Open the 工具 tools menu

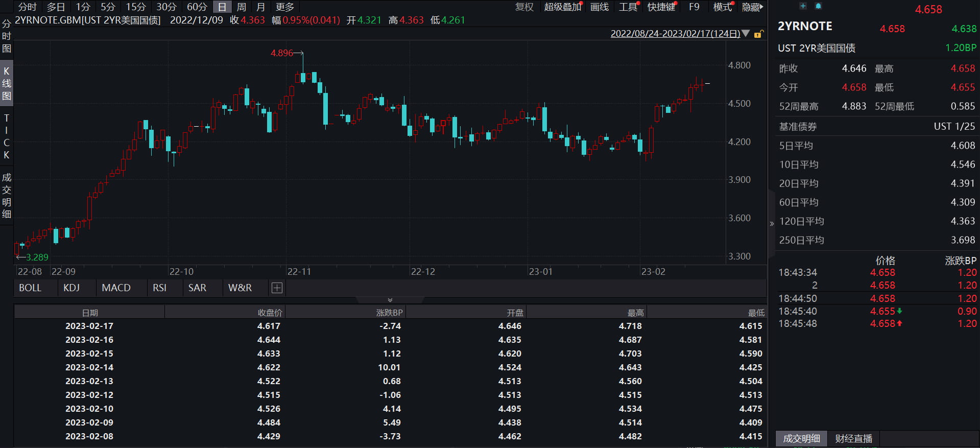(628, 7)
